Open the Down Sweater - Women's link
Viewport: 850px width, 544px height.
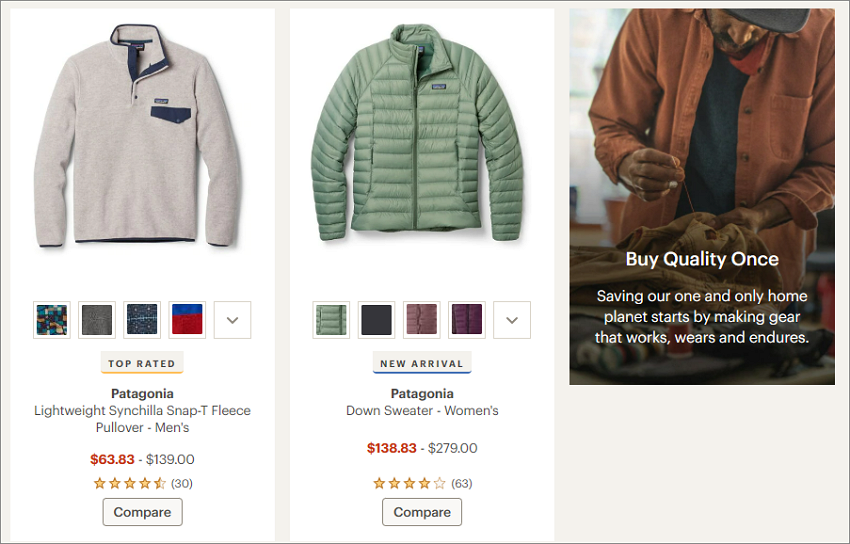422,411
